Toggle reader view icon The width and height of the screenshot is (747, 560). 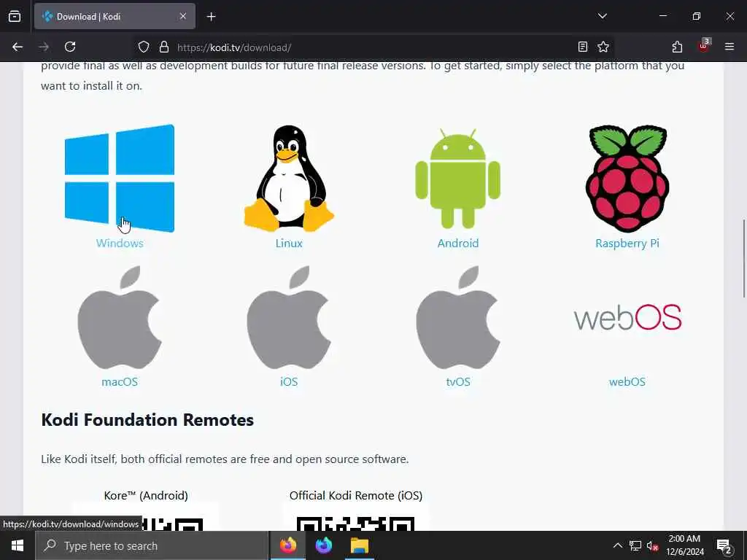[583, 47]
